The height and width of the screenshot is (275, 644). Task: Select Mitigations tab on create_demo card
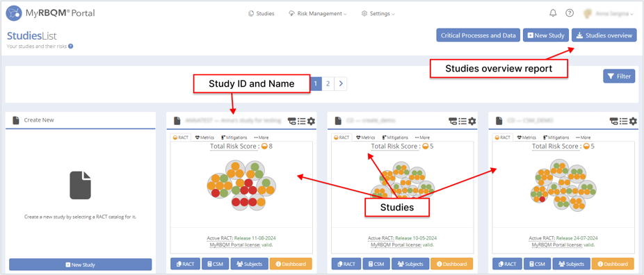(x=396, y=137)
